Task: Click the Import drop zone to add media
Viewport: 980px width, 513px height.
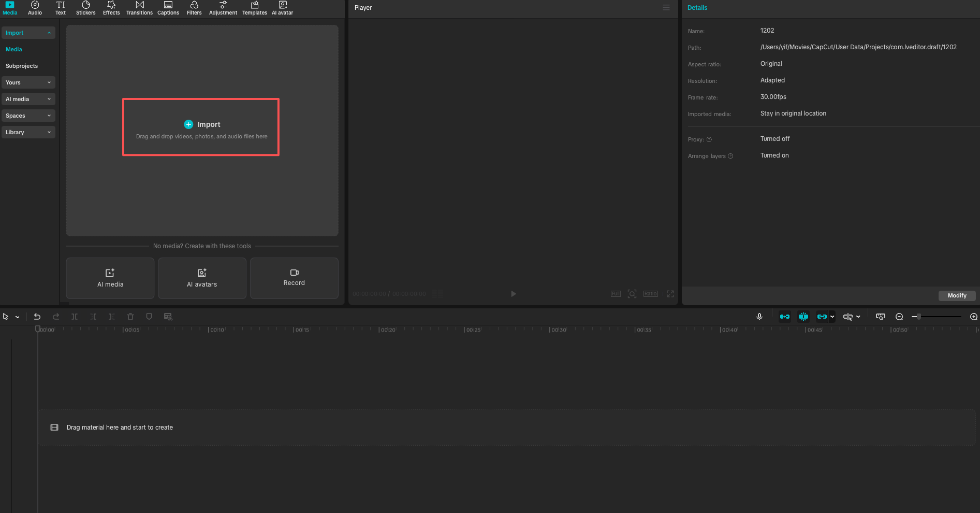Action: click(x=201, y=127)
